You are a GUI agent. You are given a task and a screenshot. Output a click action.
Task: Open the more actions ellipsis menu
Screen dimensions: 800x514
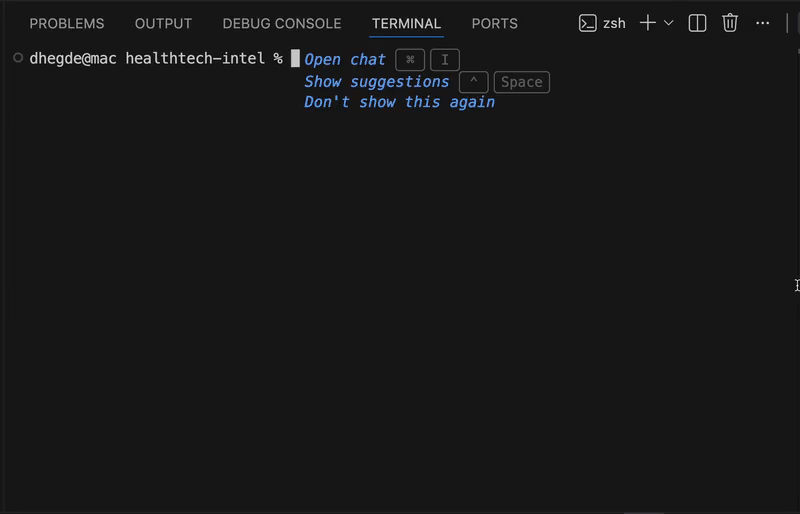pos(763,23)
